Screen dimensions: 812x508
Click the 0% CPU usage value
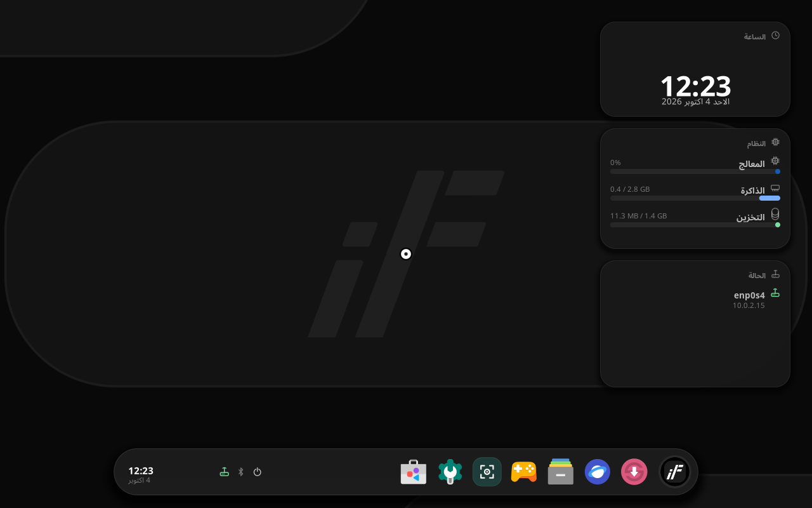615,163
